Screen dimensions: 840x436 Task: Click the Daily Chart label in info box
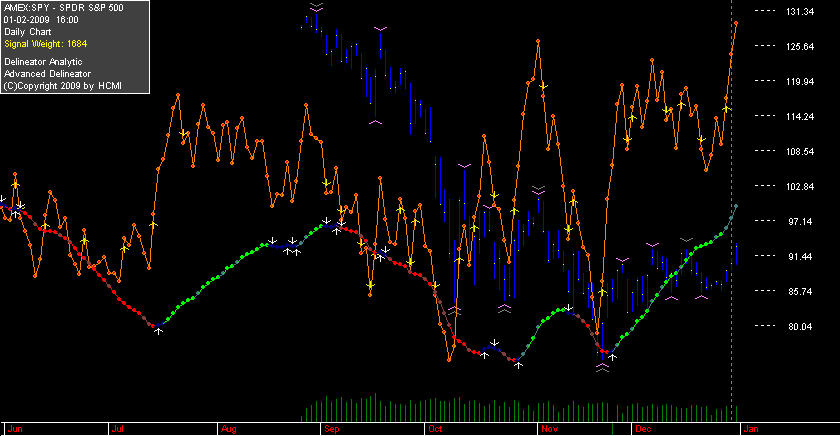tap(28, 32)
